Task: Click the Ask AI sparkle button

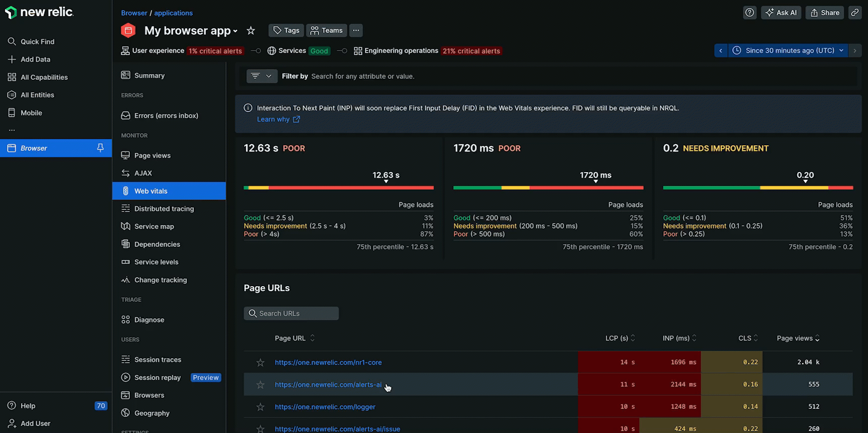Action: 781,13
